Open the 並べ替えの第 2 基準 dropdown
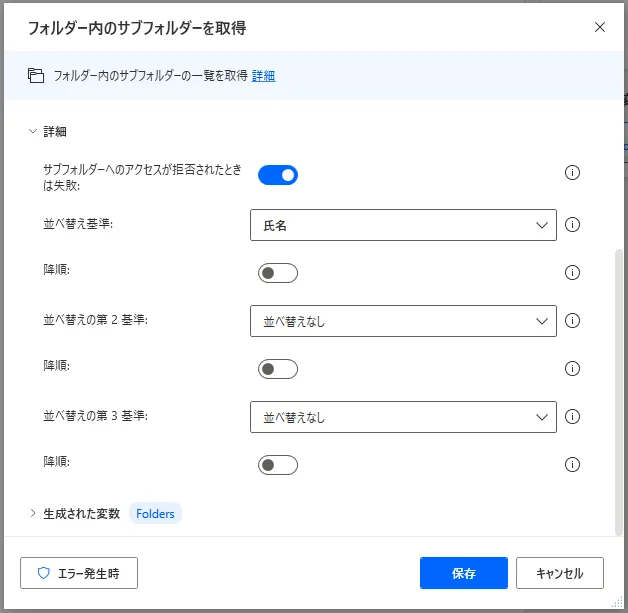The height and width of the screenshot is (613, 628). [402, 321]
